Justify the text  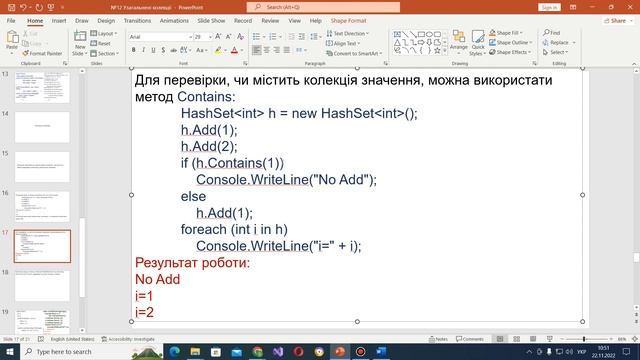[287, 50]
